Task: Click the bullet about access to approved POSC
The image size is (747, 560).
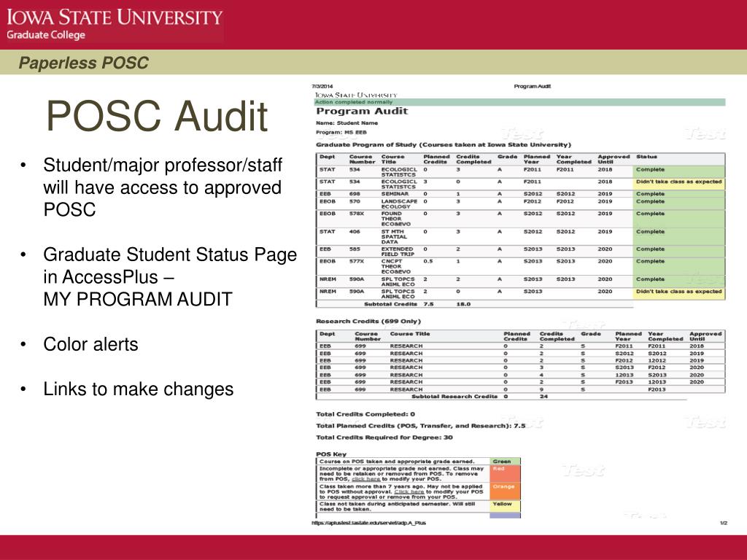Action: 163,187
